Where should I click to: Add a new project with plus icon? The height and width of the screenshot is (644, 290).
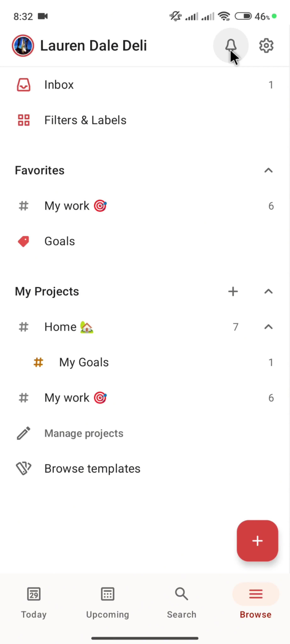click(x=233, y=291)
